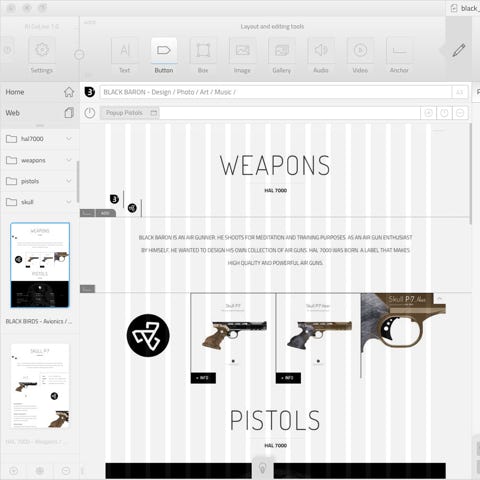Select the Skull P7 Neo grey pistol image
480x480 pixels.
tap(319, 335)
